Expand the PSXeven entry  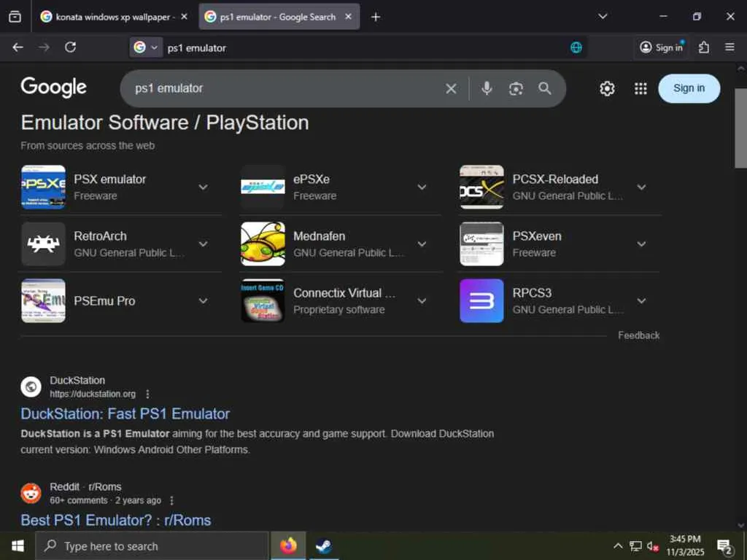point(642,244)
